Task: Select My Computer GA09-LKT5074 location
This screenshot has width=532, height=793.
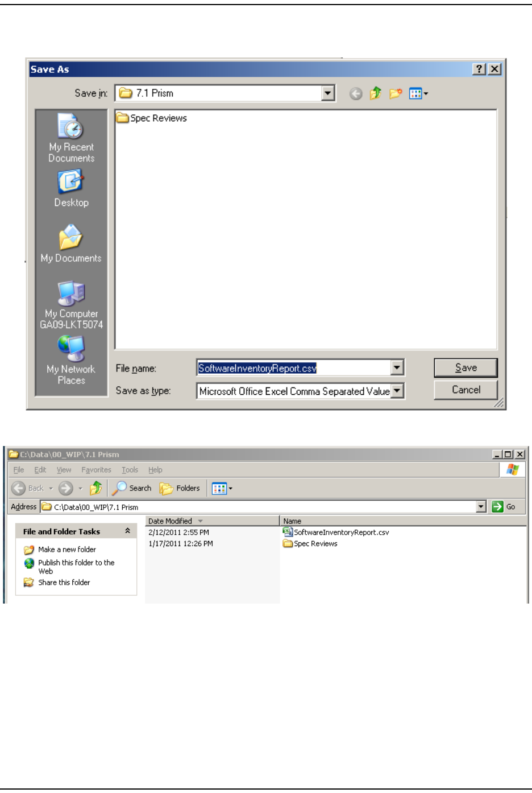Action: [x=71, y=305]
